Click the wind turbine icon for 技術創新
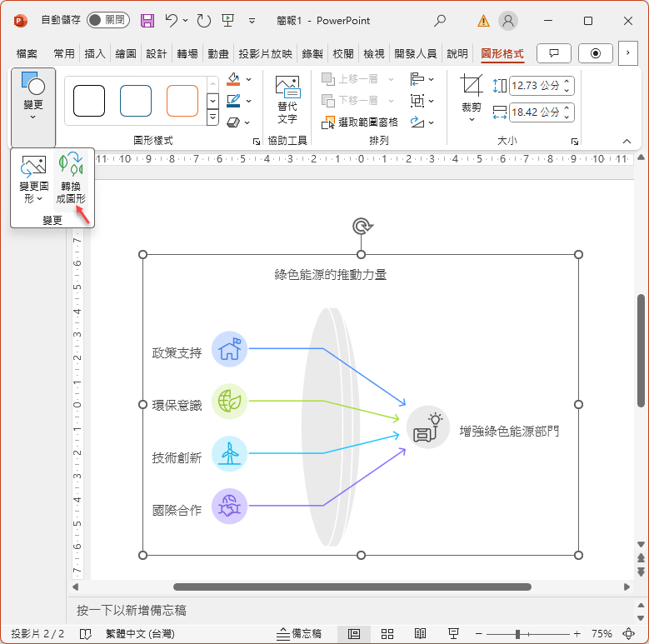The width and height of the screenshot is (649, 644). pyautogui.click(x=230, y=453)
